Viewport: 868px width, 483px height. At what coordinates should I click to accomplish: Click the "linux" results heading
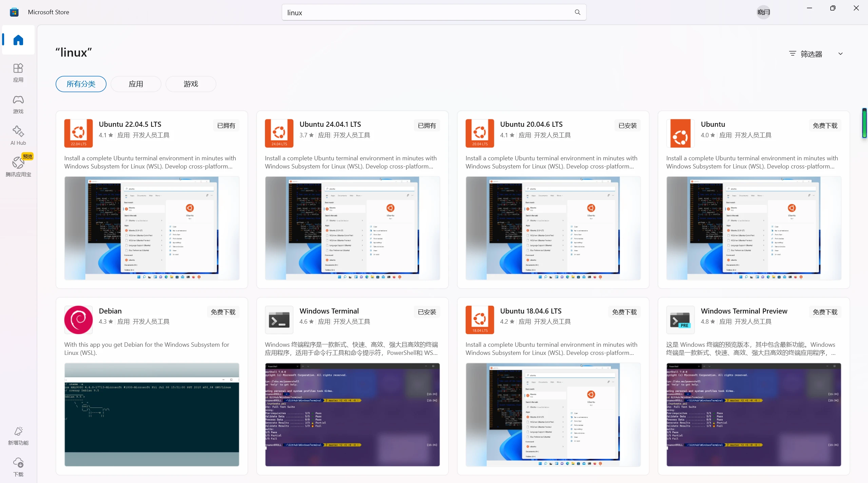[x=74, y=53]
